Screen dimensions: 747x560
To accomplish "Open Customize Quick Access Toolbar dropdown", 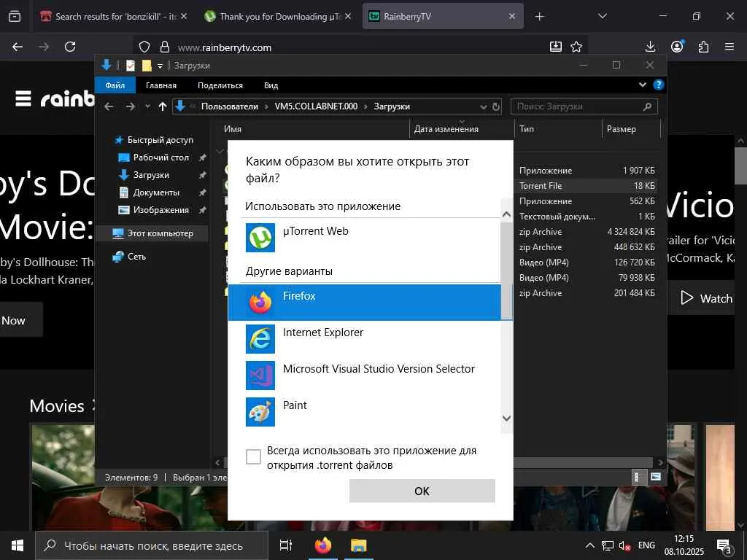I will point(160,66).
